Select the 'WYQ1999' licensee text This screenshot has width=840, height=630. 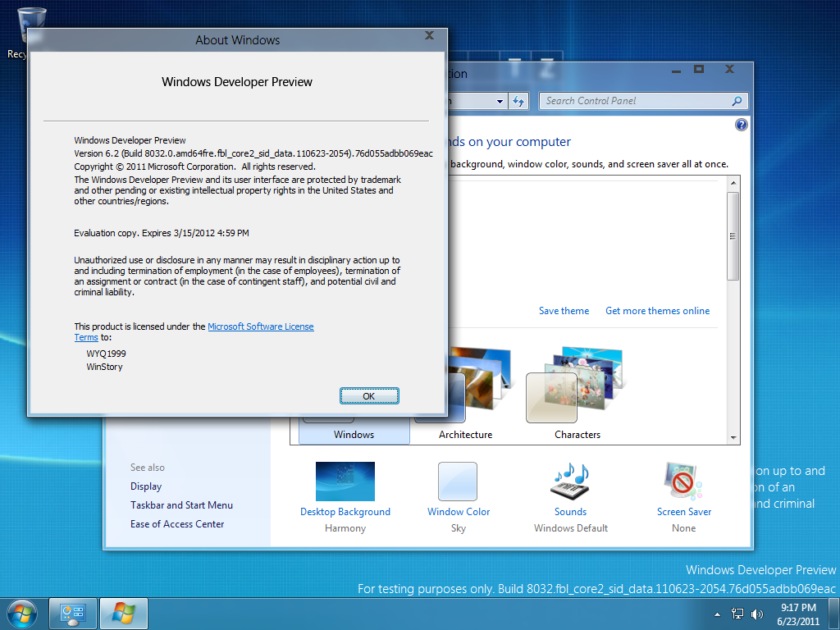tap(106, 354)
